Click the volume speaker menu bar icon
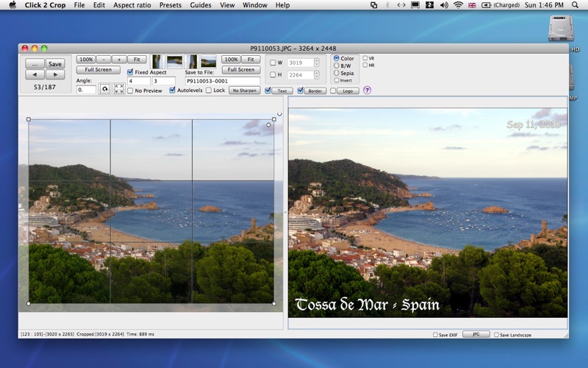 (x=444, y=5)
